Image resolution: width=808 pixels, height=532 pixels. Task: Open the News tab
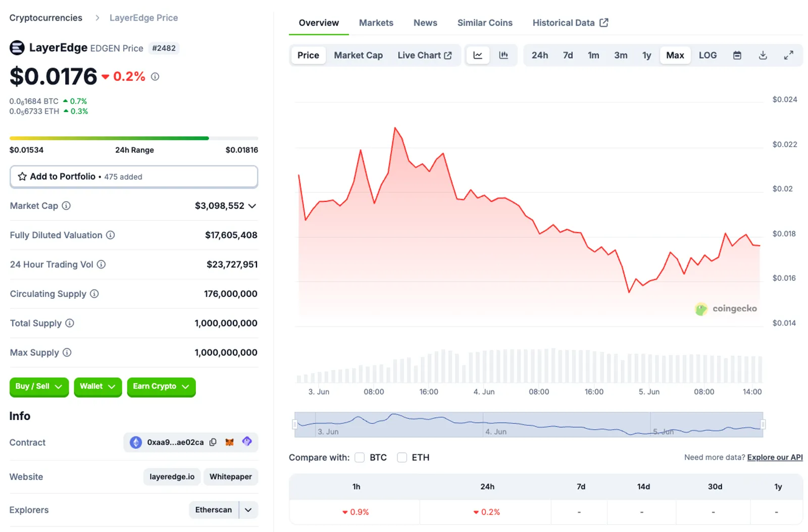click(x=425, y=23)
